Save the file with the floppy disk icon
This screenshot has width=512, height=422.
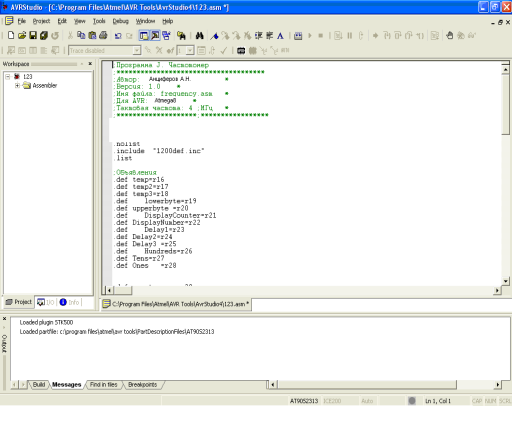coord(33,35)
